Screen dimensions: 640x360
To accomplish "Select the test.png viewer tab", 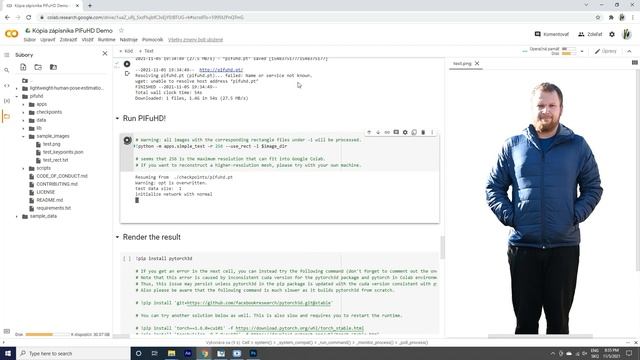I will [462, 64].
